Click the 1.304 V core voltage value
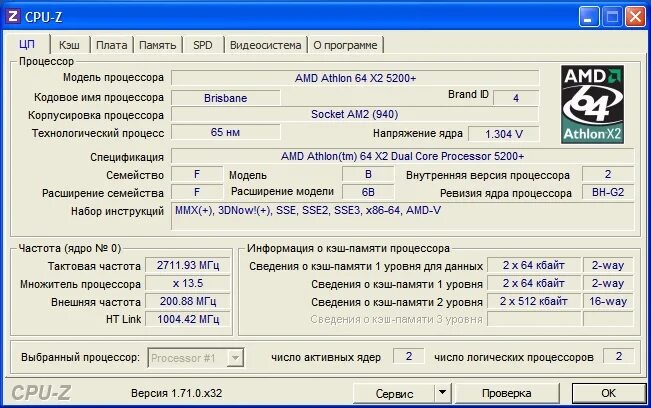 (504, 134)
